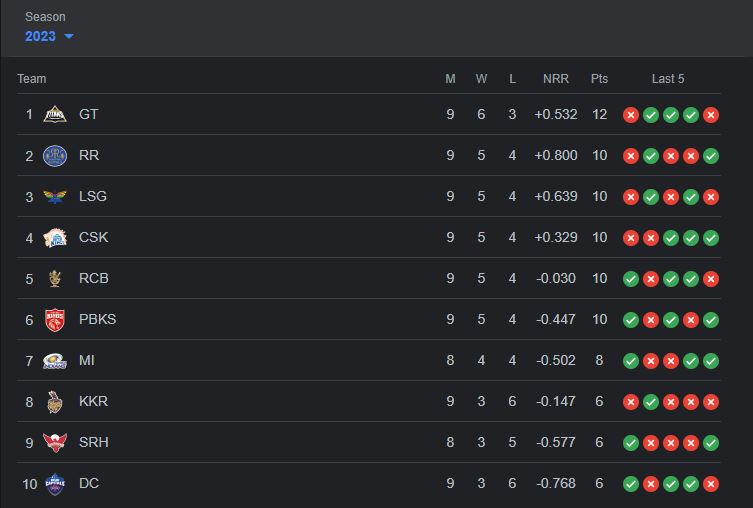Click the NRR column header

pos(556,79)
